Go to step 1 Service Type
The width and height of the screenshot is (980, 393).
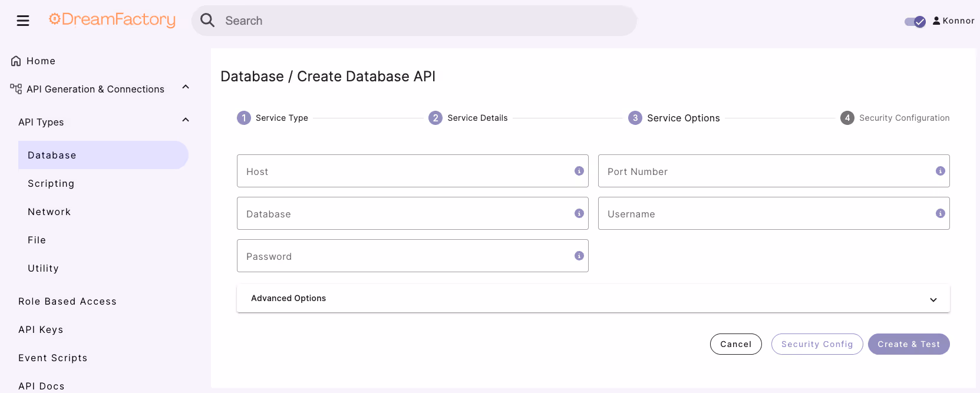(x=272, y=118)
